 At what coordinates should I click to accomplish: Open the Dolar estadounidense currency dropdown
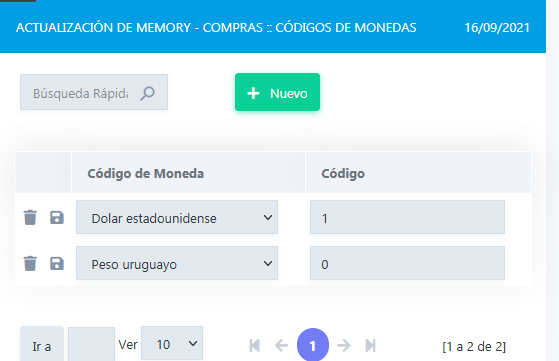(x=177, y=217)
